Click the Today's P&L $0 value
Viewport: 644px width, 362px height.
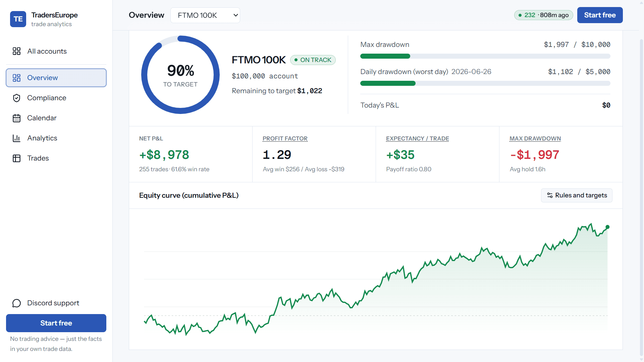tap(606, 105)
